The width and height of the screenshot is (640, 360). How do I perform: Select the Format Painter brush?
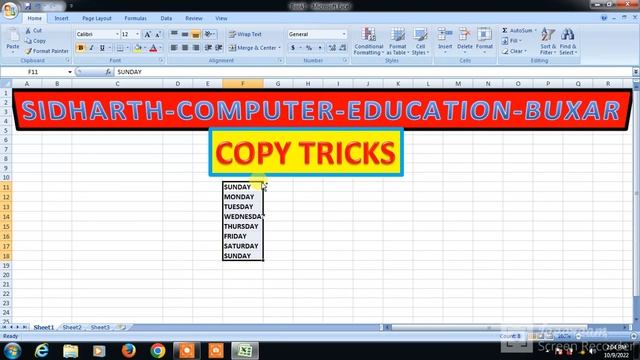pos(28,51)
